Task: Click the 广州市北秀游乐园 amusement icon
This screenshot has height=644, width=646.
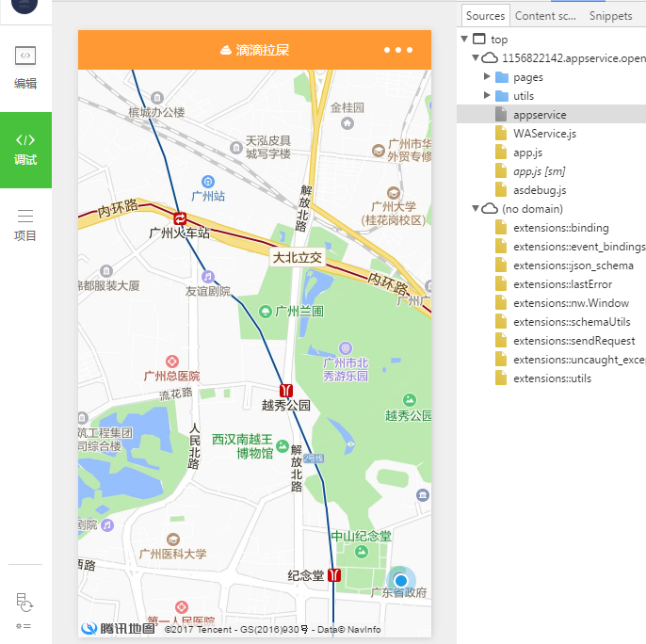Action: (346, 348)
